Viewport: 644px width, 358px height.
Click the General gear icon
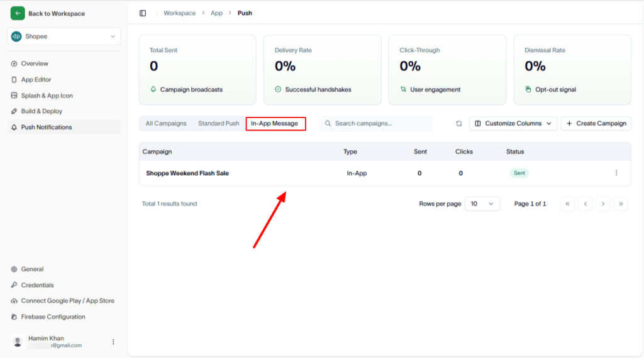point(14,269)
